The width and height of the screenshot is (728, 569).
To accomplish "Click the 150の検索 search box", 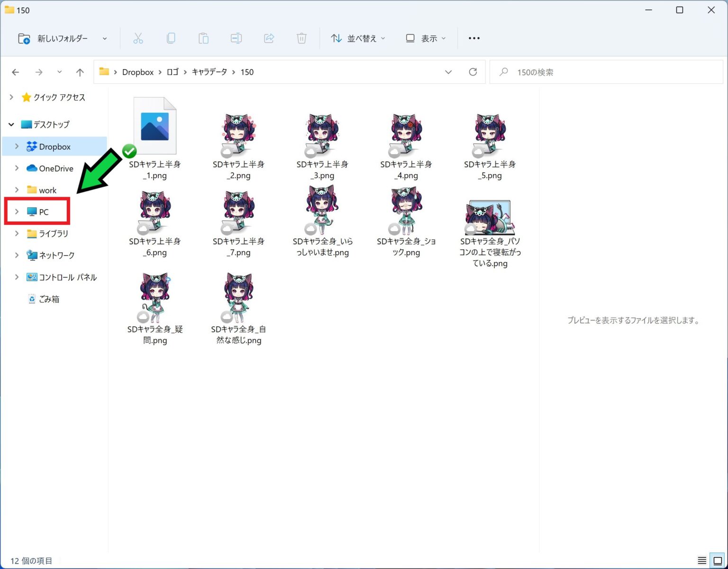I will click(x=607, y=72).
